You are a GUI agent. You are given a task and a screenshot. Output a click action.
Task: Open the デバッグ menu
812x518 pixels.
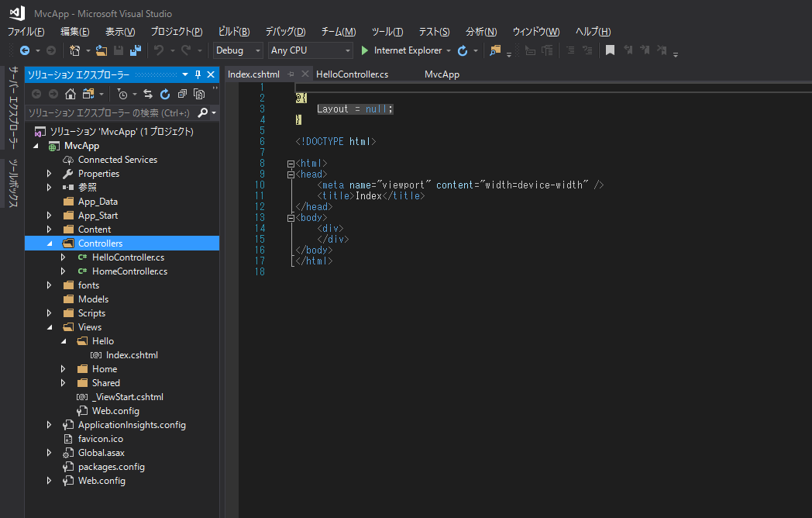point(284,31)
